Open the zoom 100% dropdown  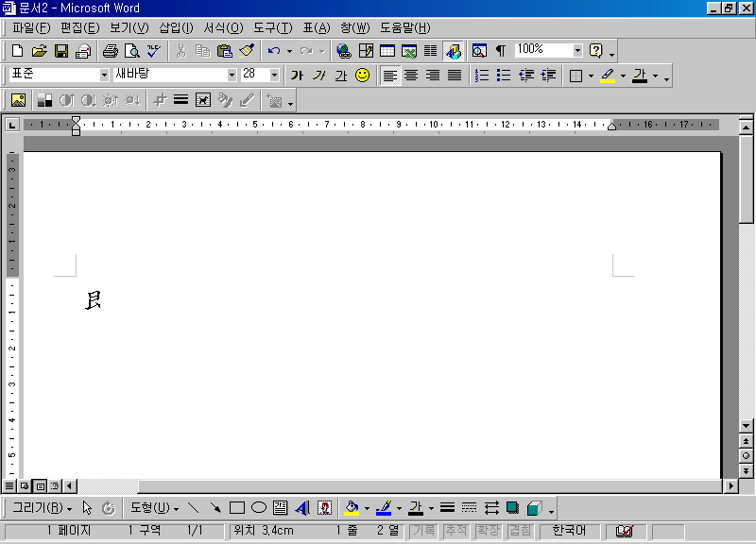577,50
